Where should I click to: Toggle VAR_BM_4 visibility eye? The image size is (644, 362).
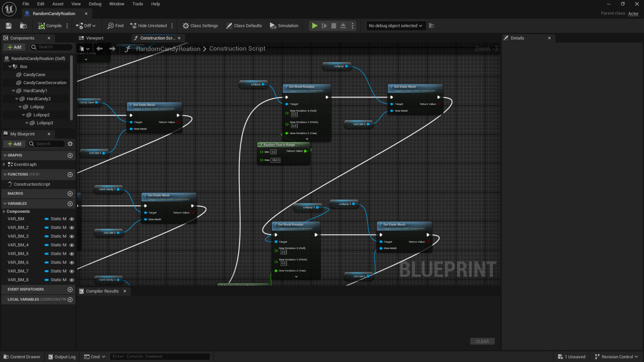tap(72, 245)
